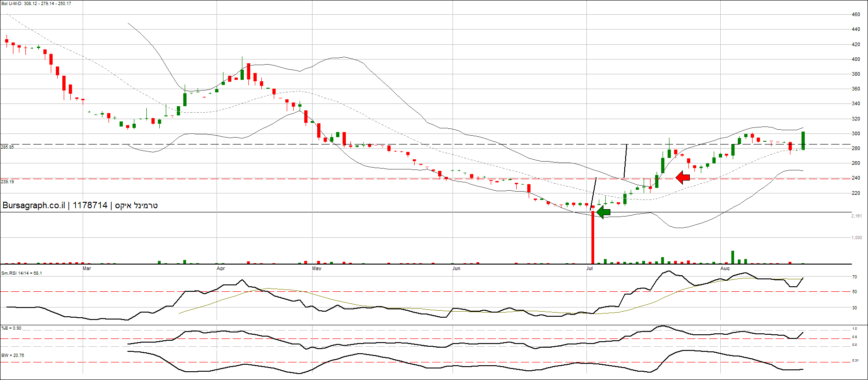This screenshot has height=380, width=868.
Task: Click the Aug month label on time axis
Action: click(725, 268)
